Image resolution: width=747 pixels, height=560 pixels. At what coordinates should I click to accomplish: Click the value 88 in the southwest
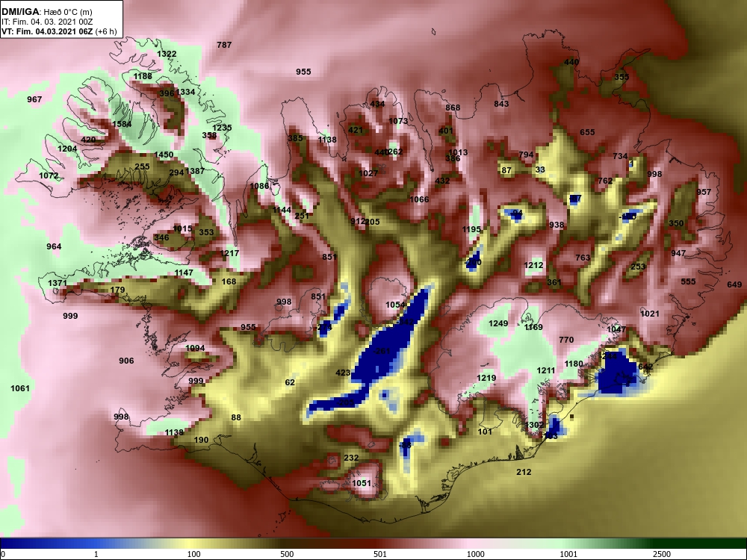[x=236, y=417]
